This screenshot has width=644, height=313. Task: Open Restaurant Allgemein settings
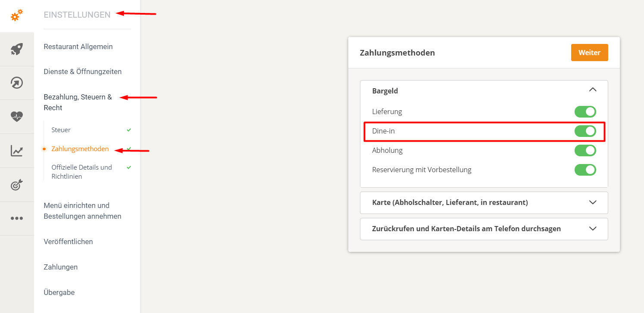[78, 46]
